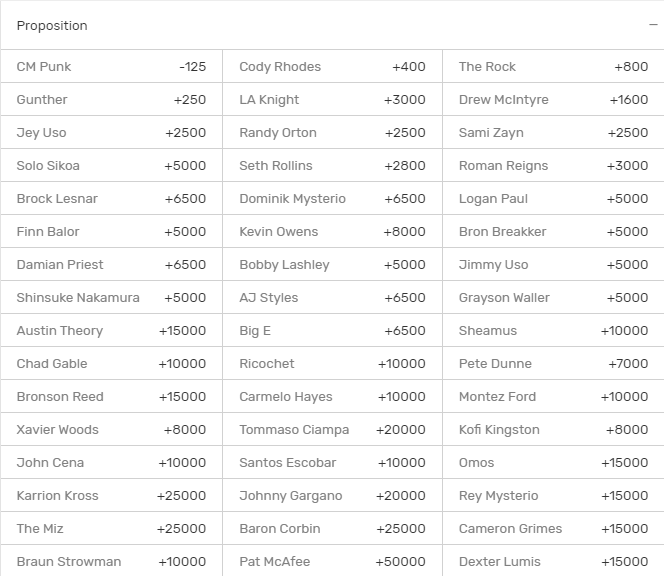Add Logan Paul +5000 to betslip
The width and height of the screenshot is (664, 576).
[x=553, y=199]
